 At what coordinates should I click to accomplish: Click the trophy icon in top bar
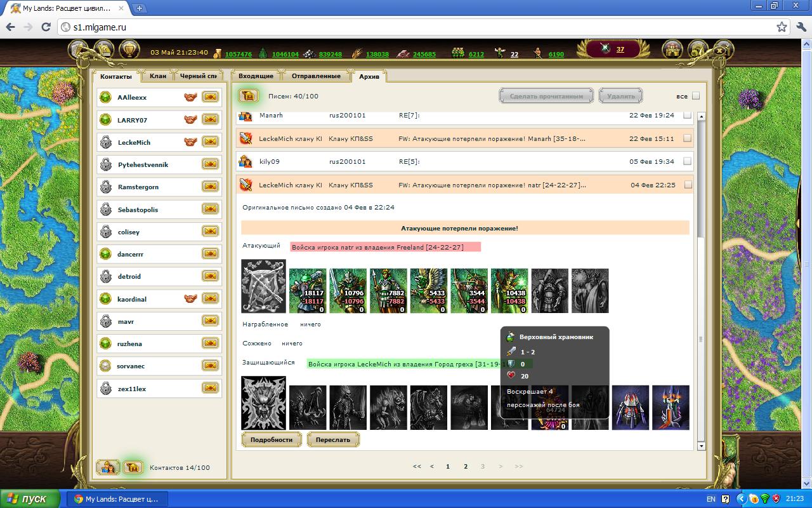pos(129,50)
